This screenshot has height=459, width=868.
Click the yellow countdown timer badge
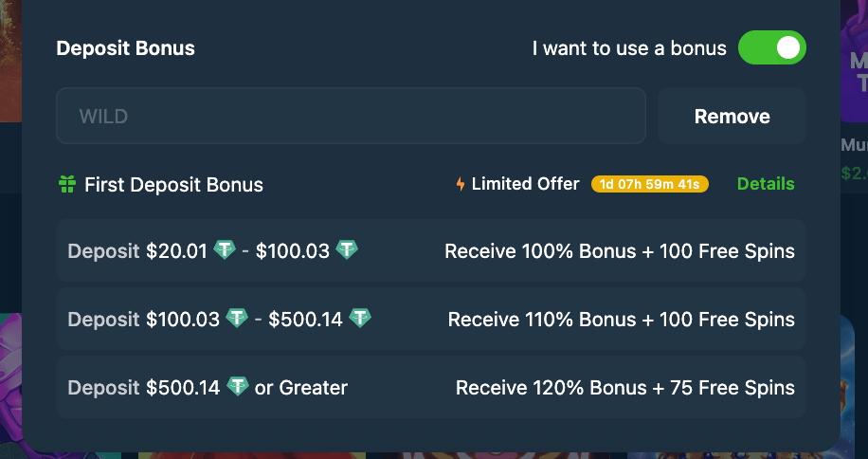(650, 184)
